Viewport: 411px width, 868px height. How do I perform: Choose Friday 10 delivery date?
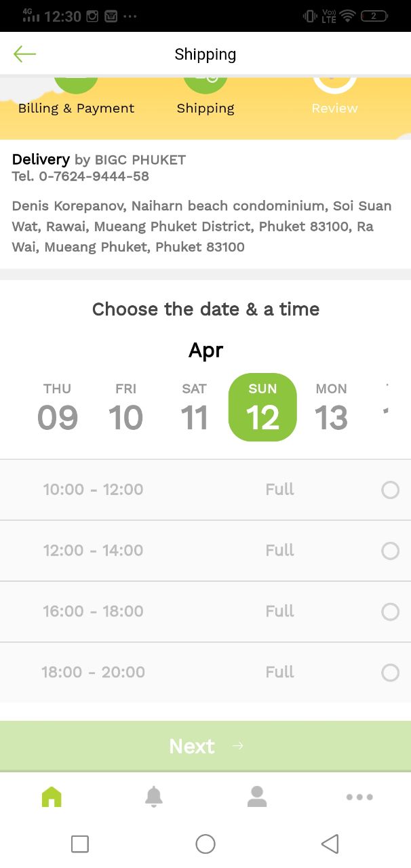126,408
